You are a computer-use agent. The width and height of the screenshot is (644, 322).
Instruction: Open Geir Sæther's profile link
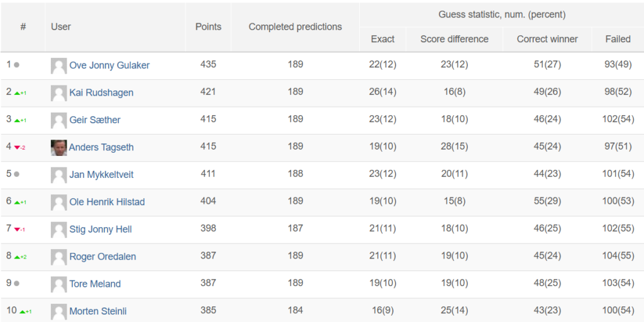pyautogui.click(x=95, y=120)
